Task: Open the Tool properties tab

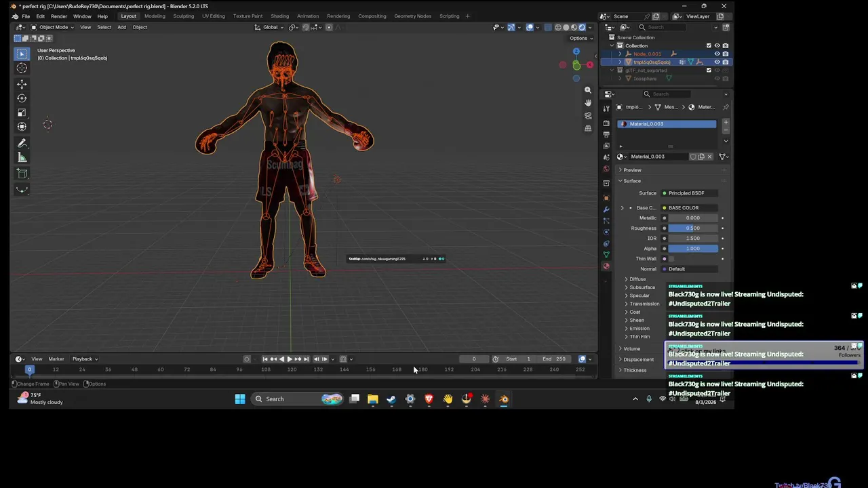Action: pos(606,109)
